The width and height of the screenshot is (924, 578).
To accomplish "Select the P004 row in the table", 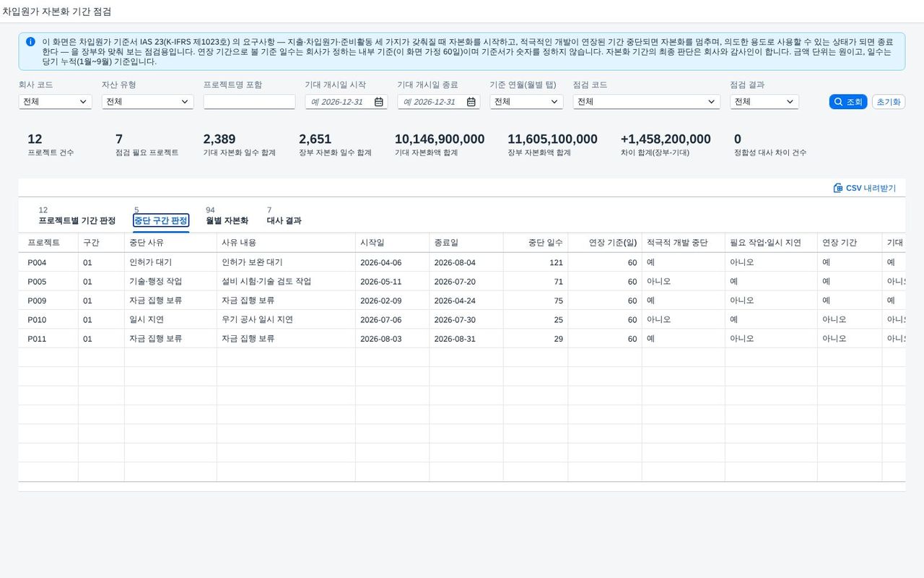I will click(462, 262).
